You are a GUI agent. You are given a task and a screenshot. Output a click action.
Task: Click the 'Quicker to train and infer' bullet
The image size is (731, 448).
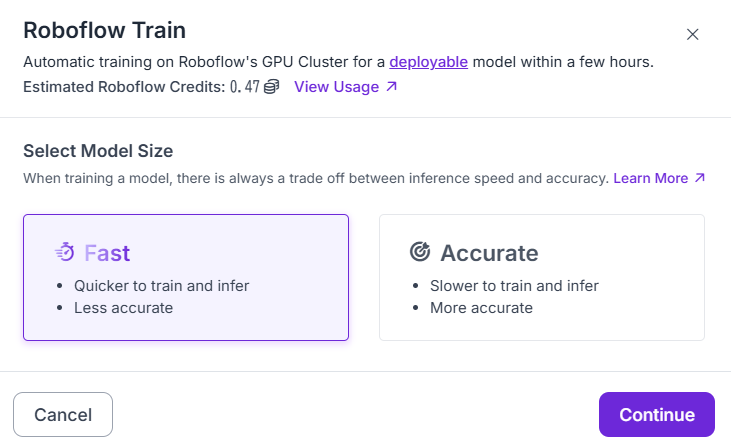pyautogui.click(x=161, y=286)
